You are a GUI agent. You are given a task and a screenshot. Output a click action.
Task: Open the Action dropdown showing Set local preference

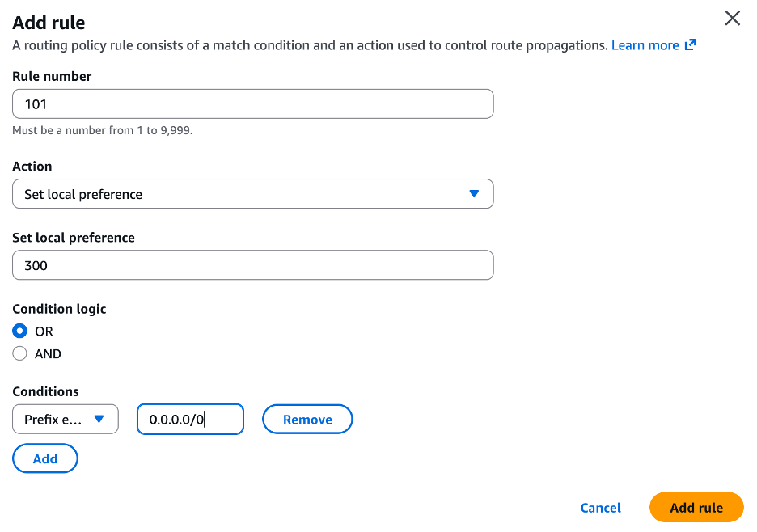pos(252,194)
